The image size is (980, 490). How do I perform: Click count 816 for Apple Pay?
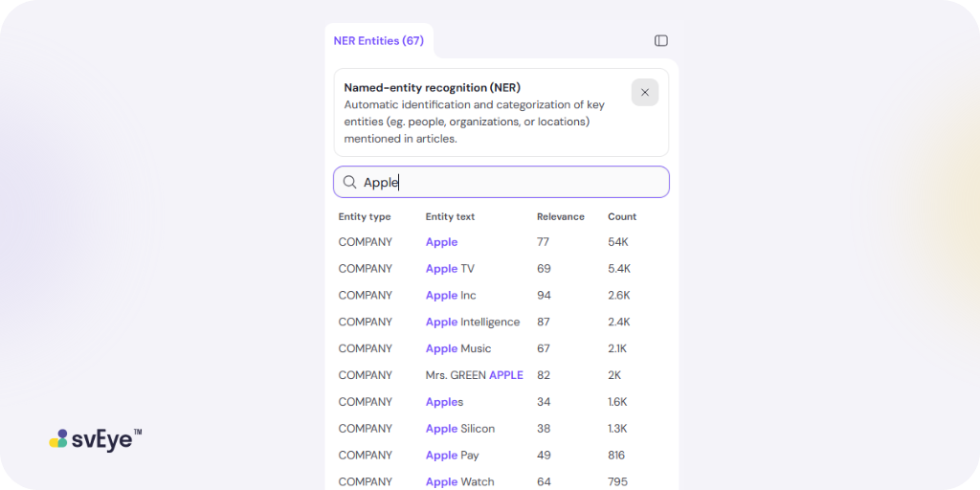coord(616,455)
